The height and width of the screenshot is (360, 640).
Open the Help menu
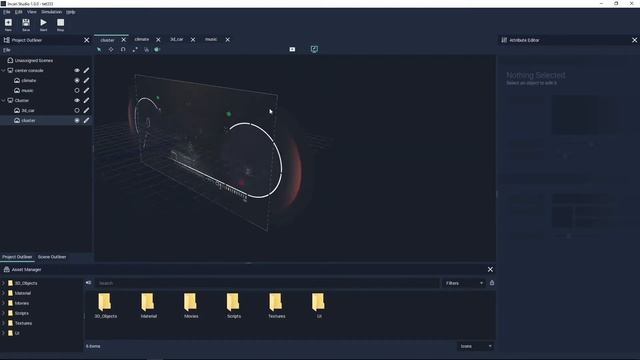[x=71, y=12]
